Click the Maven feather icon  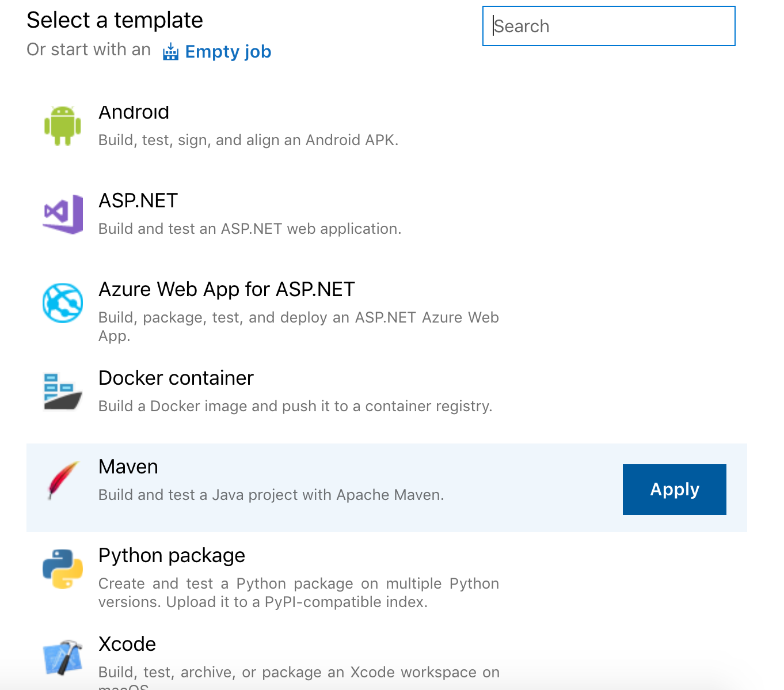click(x=63, y=480)
